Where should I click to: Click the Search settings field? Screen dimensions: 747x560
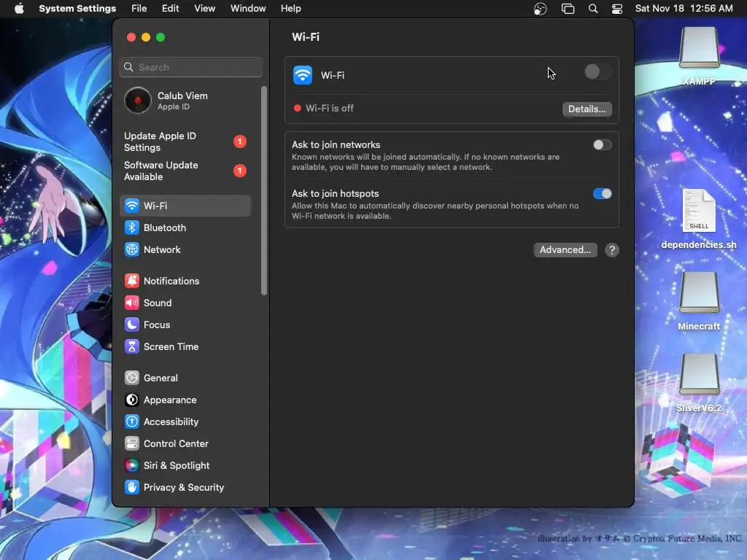click(x=190, y=67)
